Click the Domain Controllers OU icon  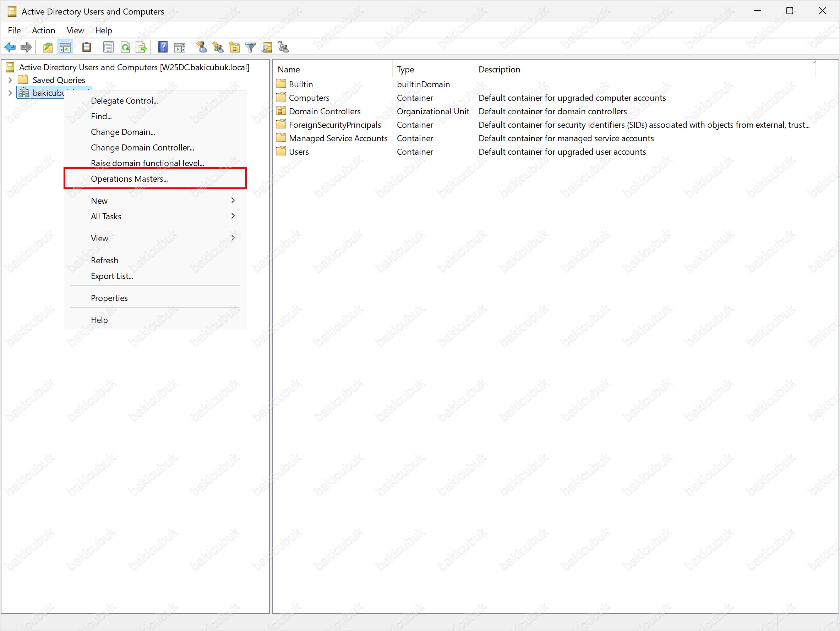[282, 111]
